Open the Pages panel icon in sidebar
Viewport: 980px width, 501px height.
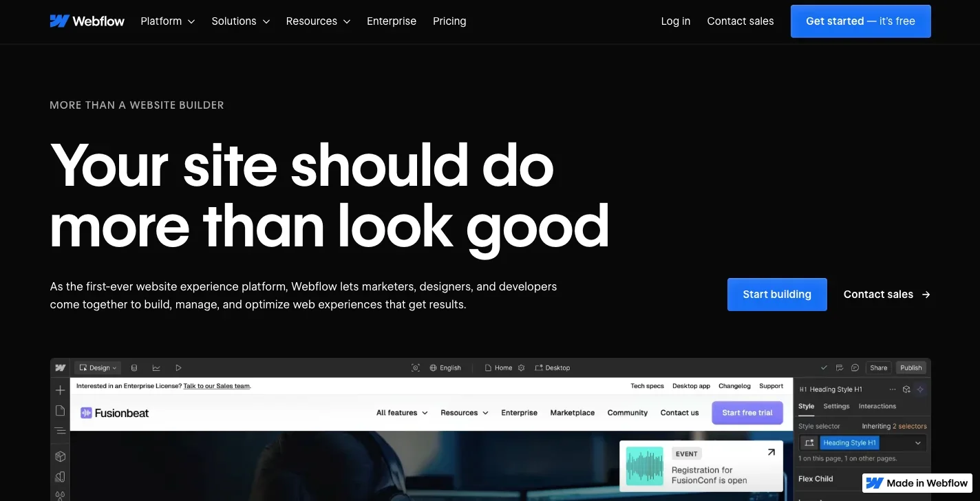point(61,411)
